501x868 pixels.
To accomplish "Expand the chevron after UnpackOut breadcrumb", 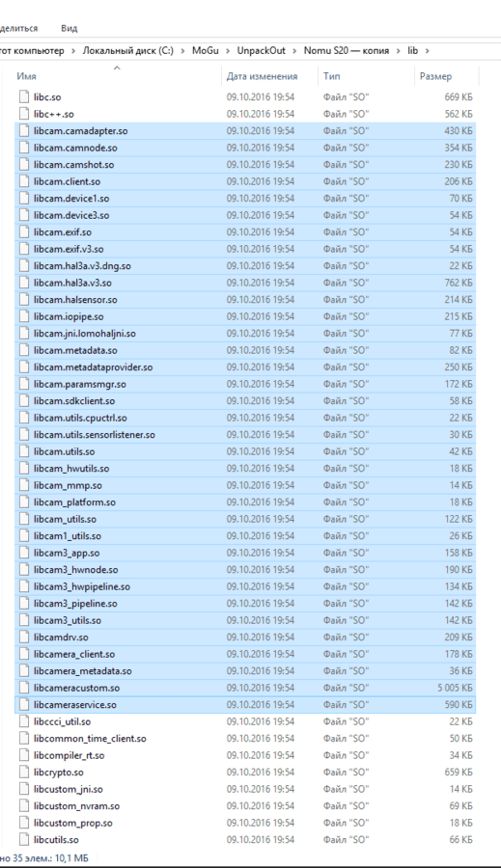I will click(294, 51).
